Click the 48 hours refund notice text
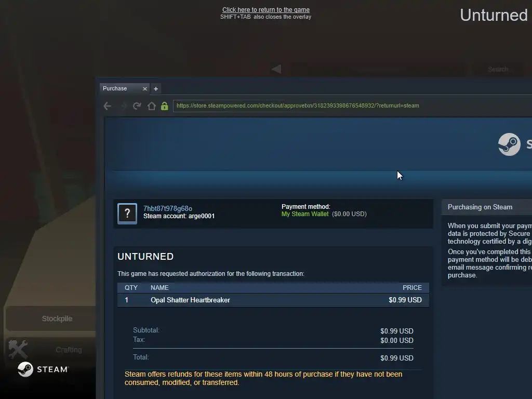Image resolution: width=532 pixels, height=399 pixels. (x=263, y=378)
